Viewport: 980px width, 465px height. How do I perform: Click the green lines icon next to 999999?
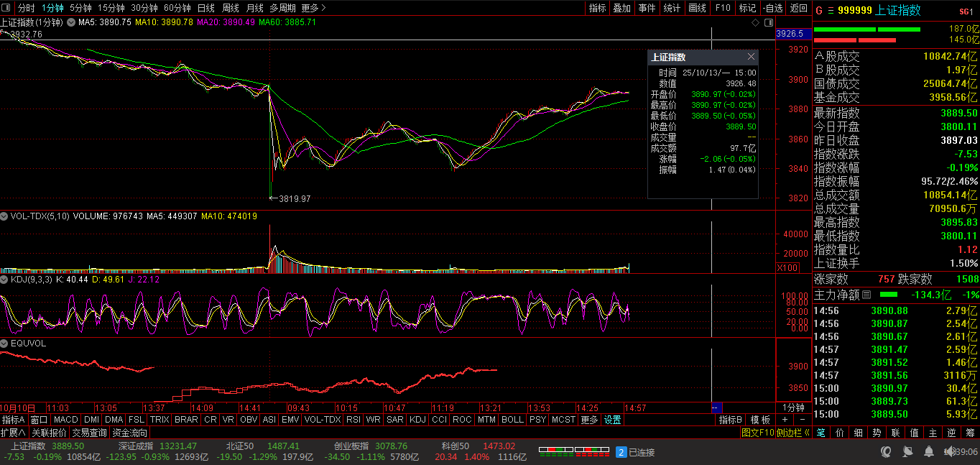831,11
